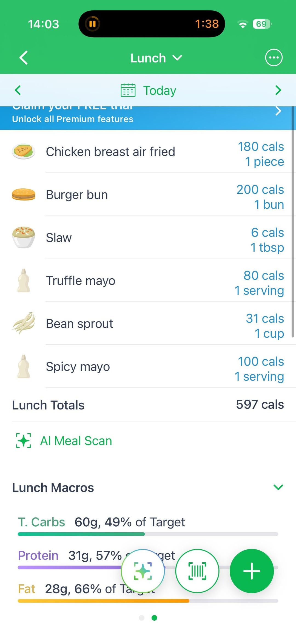Open the floating AI scan sparkle button
The height and width of the screenshot is (644, 296).
coord(143,571)
